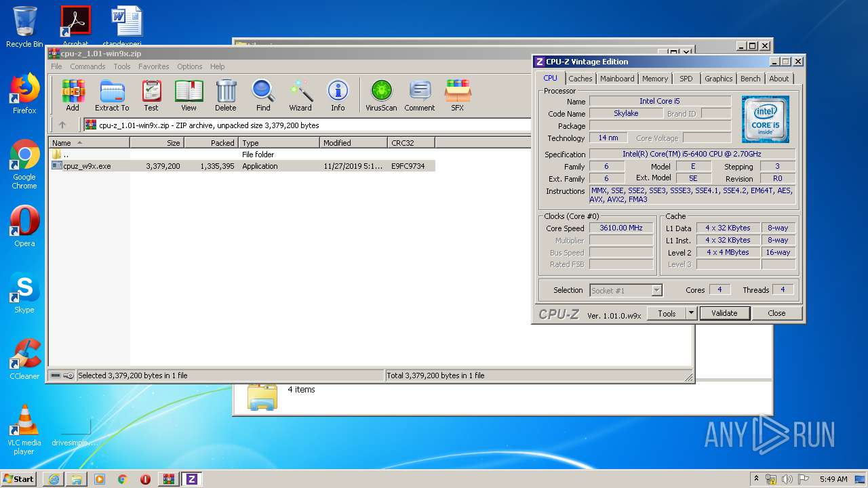
Task: Click the File Explorer taskbar icon
Action: 77,479
